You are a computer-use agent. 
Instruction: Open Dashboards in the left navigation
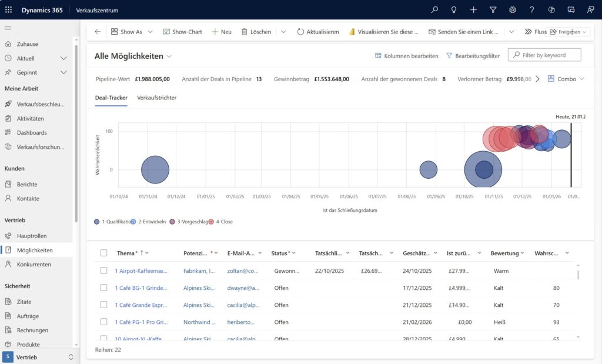(32, 132)
